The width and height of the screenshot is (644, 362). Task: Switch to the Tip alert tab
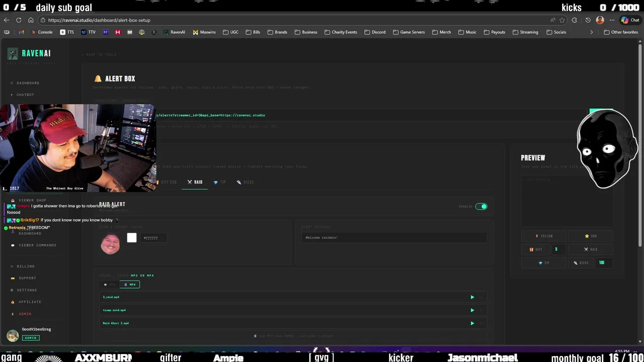[x=220, y=182]
